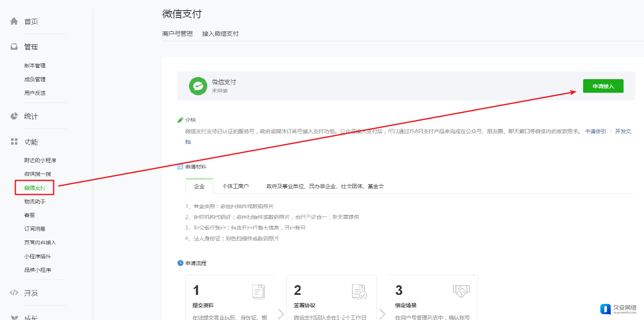Open the 申请指引 link

pos(595,131)
